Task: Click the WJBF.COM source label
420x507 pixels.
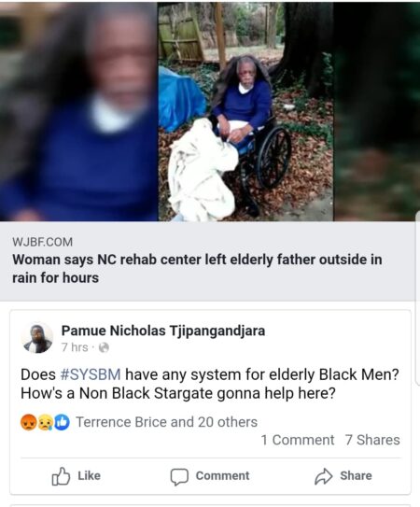Action: [42, 242]
